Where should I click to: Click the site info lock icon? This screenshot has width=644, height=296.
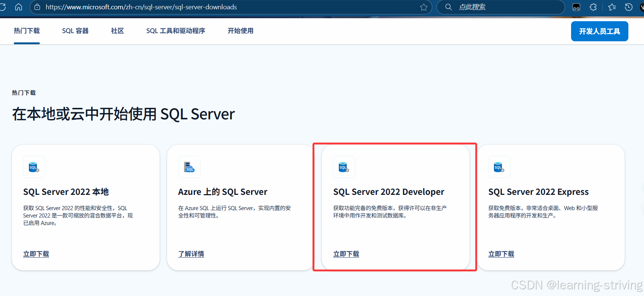click(x=37, y=7)
